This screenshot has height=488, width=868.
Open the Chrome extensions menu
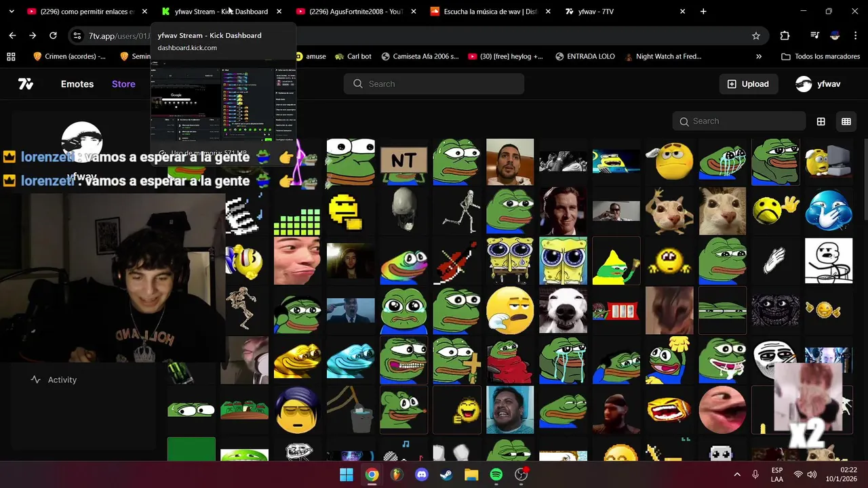point(785,36)
